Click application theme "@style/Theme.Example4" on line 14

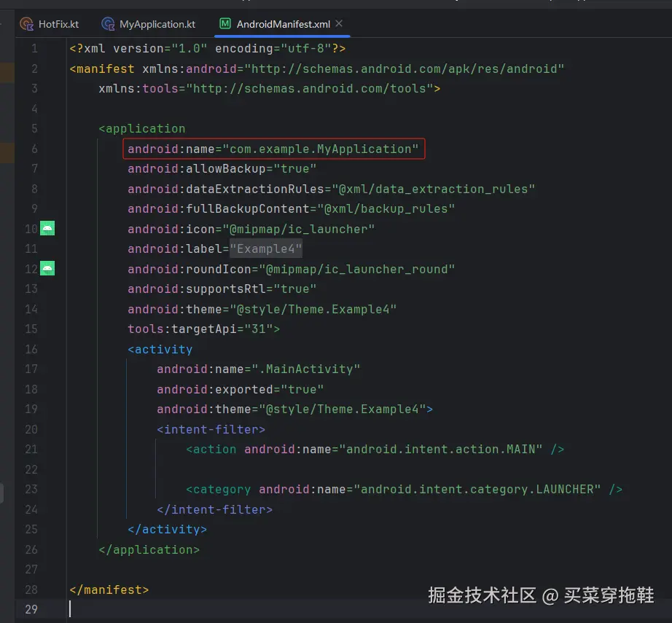[x=313, y=309]
